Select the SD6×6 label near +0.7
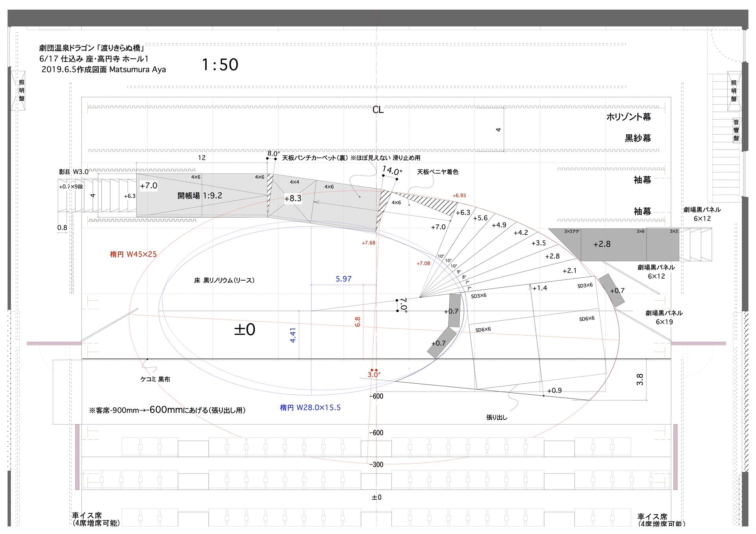The image size is (756, 534). (x=483, y=330)
